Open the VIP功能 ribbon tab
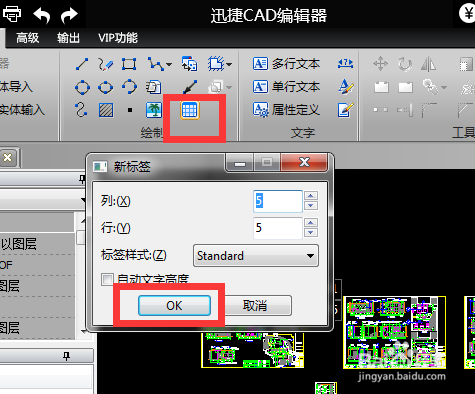The width and height of the screenshot is (475, 394). (x=118, y=38)
